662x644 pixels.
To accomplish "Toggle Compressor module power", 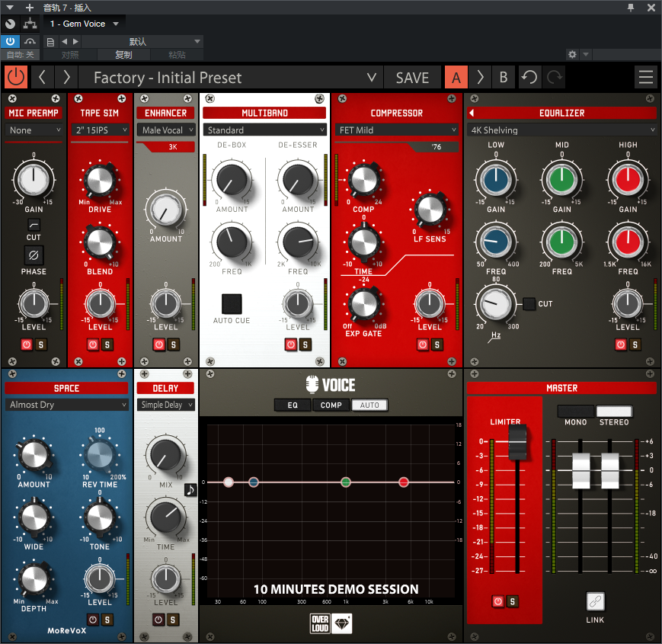I will pos(423,344).
